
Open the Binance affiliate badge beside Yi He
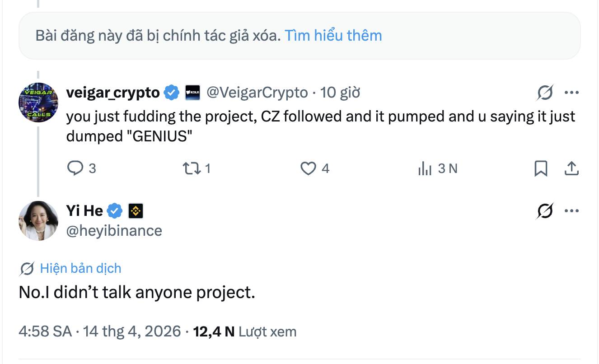(x=135, y=210)
